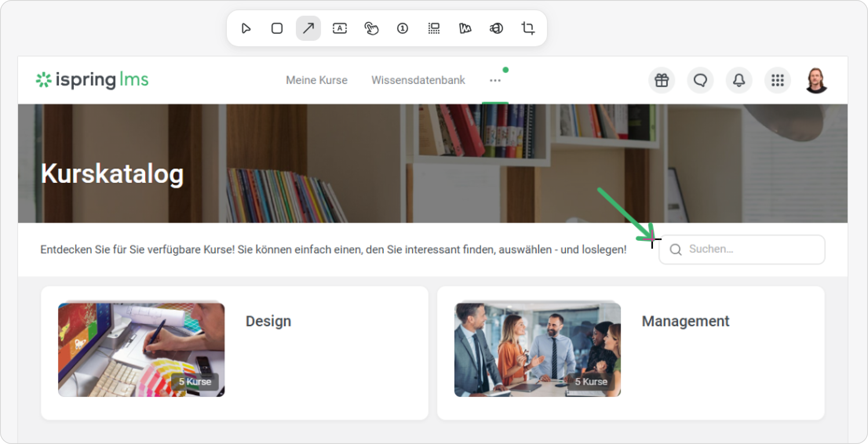
Task: Select the click pointer hand tool
Action: point(371,28)
